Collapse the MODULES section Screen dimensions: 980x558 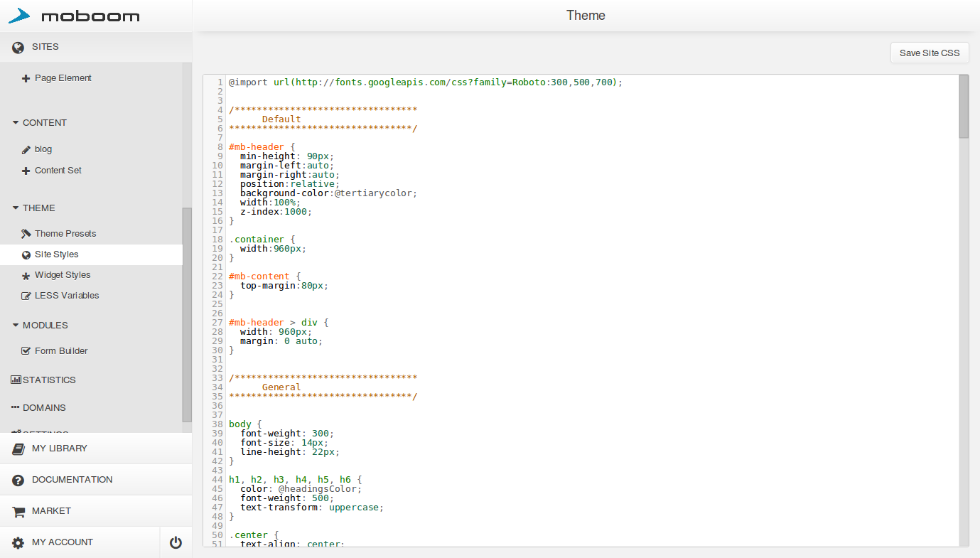coord(16,326)
